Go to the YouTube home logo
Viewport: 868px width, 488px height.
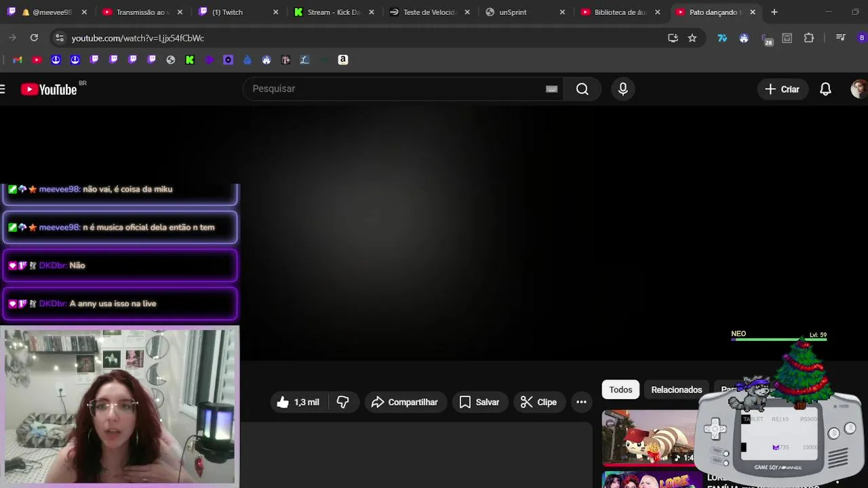[x=49, y=89]
